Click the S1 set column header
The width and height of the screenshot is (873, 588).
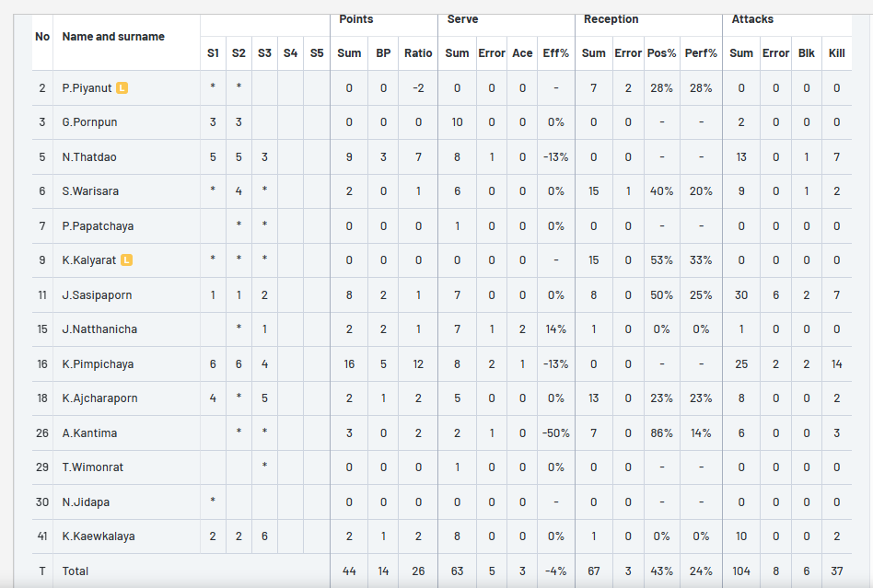click(x=213, y=53)
